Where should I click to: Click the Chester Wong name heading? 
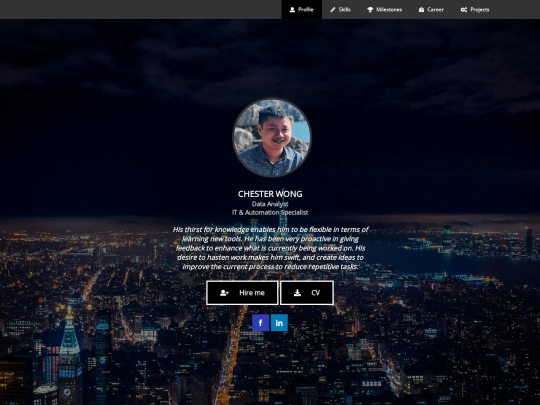tap(270, 194)
